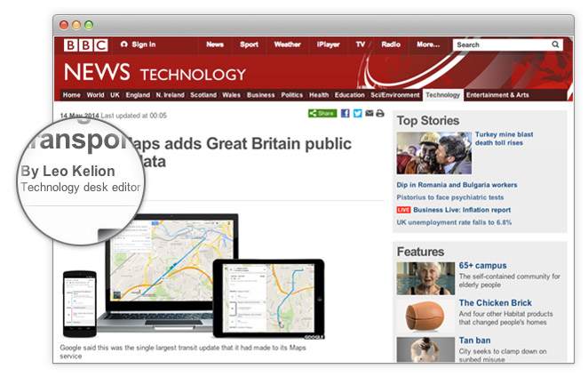
Task: Click the search magnifier icon
Action: coord(555,44)
